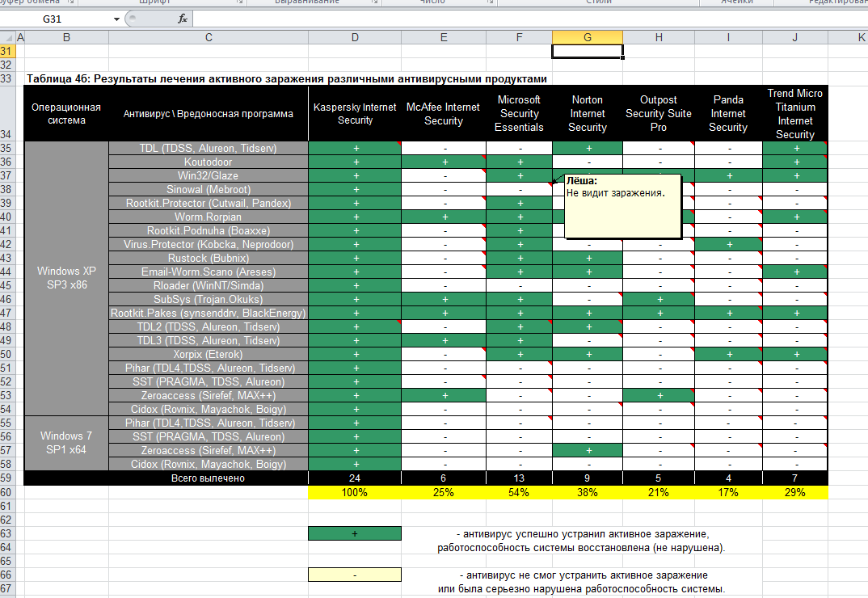The image size is (868, 598).
Task: Click the 'Kaspersky Internet Security' header cell
Action: pyautogui.click(x=355, y=113)
